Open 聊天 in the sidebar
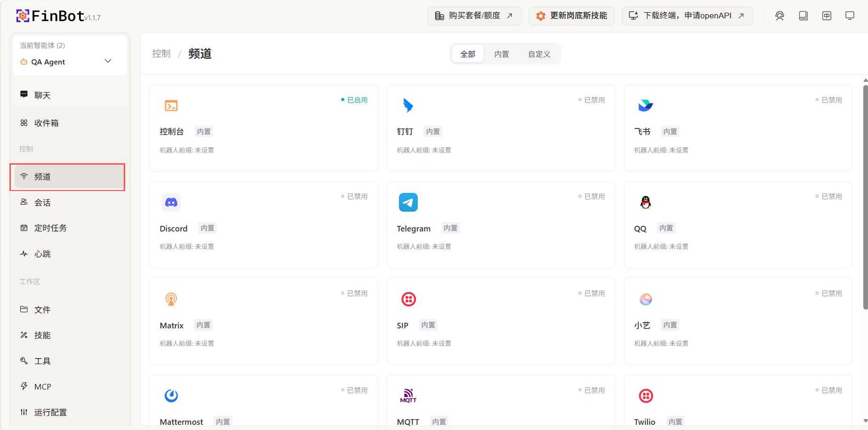Screen dimensions: 868x430 coord(70,95)
